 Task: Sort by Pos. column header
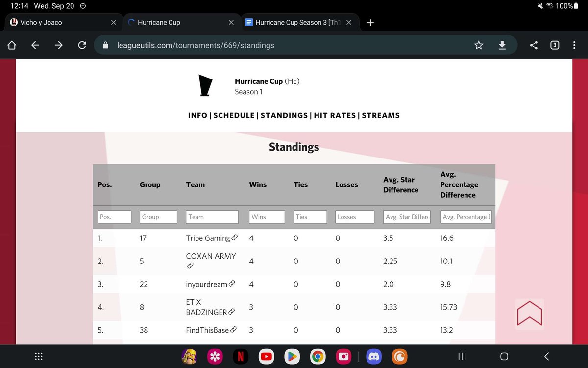105,184
